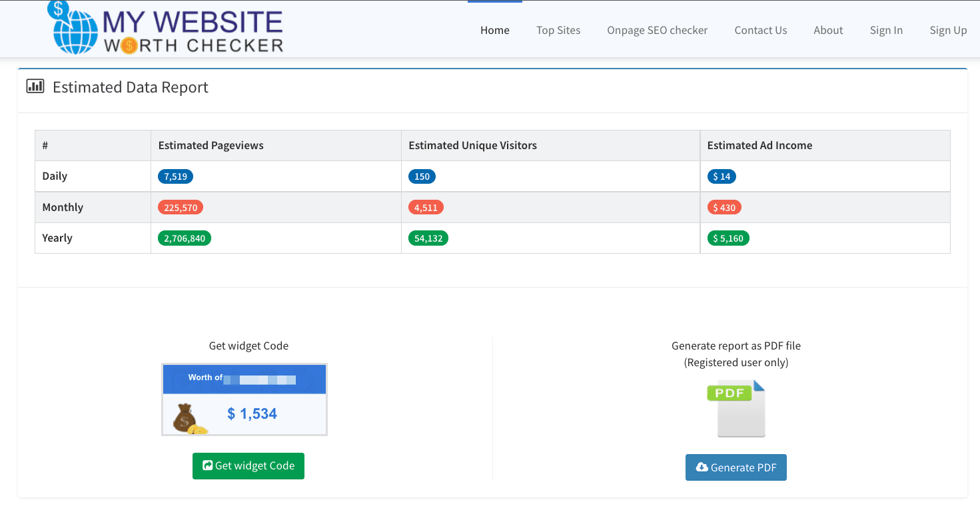Image resolution: width=980 pixels, height=508 pixels.
Task: Click the Sign In link
Action: point(886,30)
